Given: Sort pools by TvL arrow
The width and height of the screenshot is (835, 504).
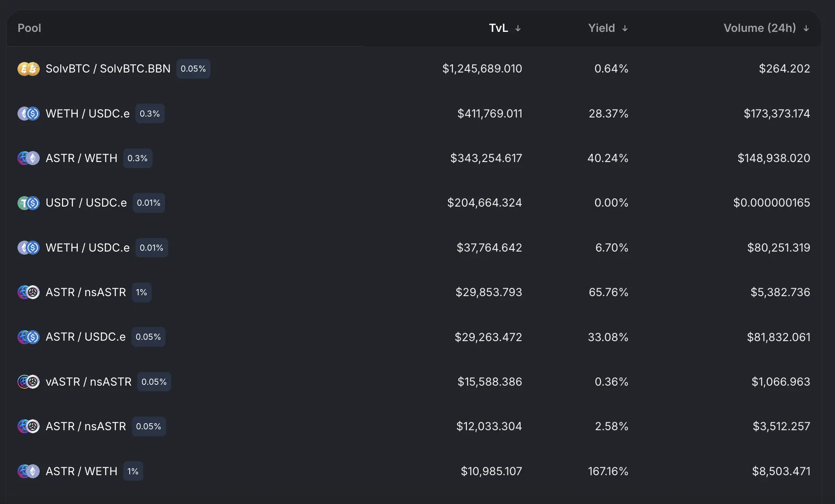Looking at the screenshot, I should tap(518, 28).
